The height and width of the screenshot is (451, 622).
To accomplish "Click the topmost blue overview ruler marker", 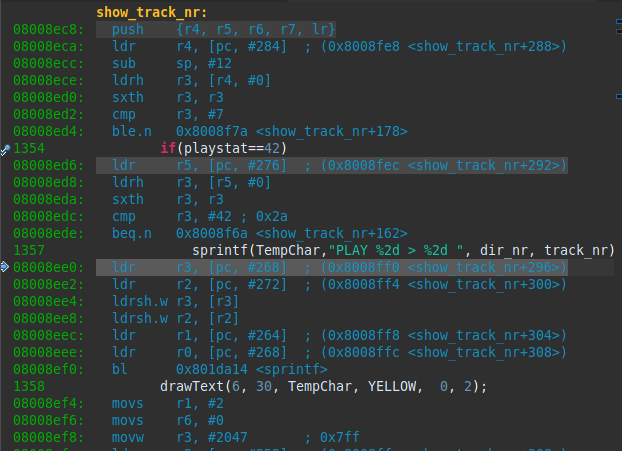I will [x=619, y=21].
